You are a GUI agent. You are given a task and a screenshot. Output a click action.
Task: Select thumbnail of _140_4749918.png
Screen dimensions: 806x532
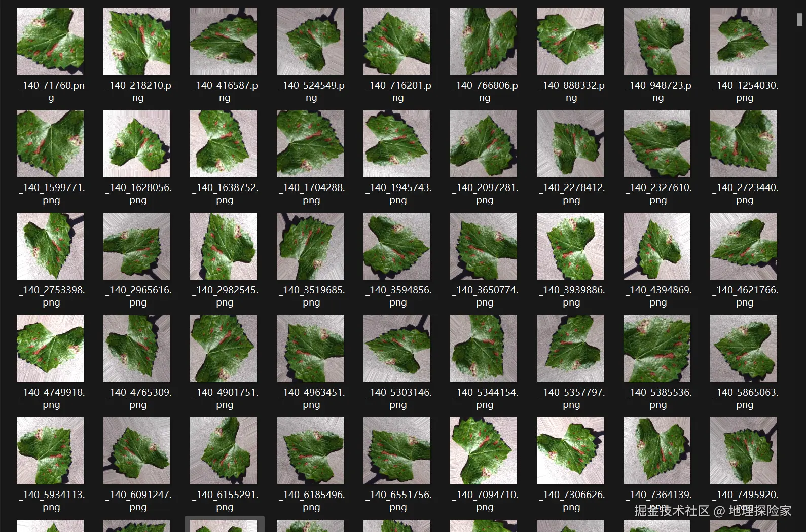[x=50, y=349]
